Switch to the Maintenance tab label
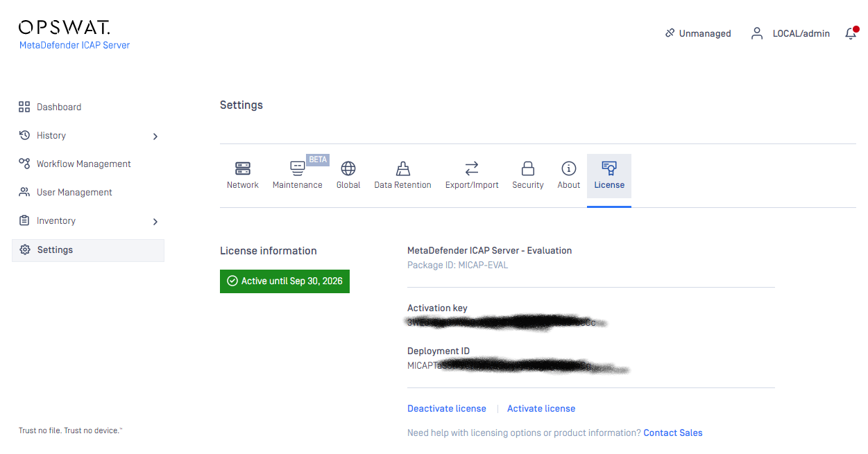Screen dimensions: 868x454 coord(298,185)
